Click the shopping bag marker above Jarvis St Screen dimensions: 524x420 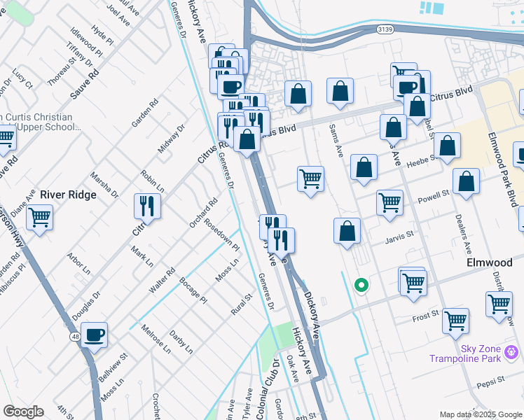(x=347, y=231)
